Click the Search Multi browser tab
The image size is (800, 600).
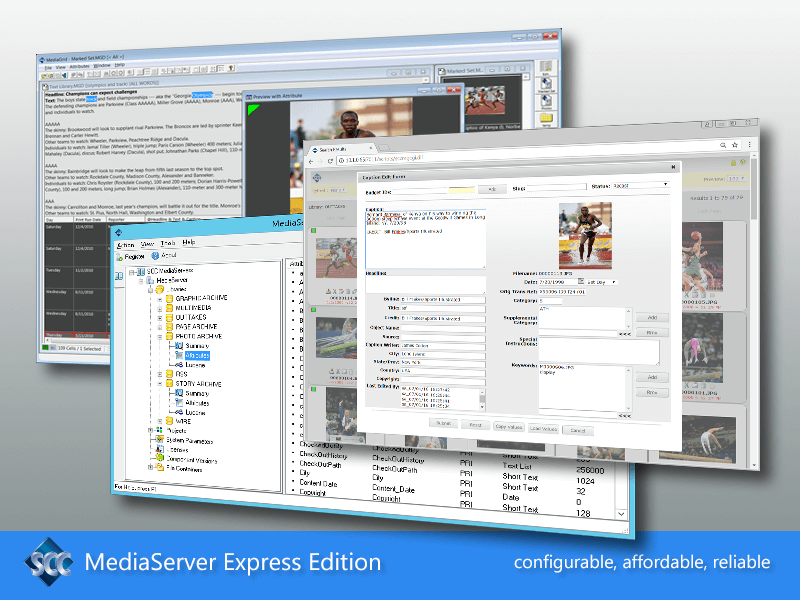coord(342,149)
